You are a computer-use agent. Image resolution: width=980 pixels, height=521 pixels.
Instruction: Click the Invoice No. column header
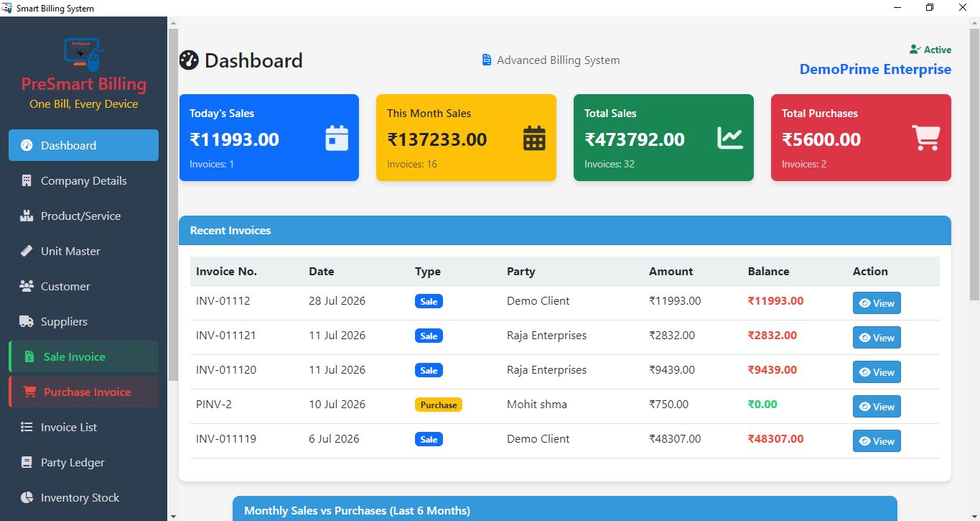[226, 271]
